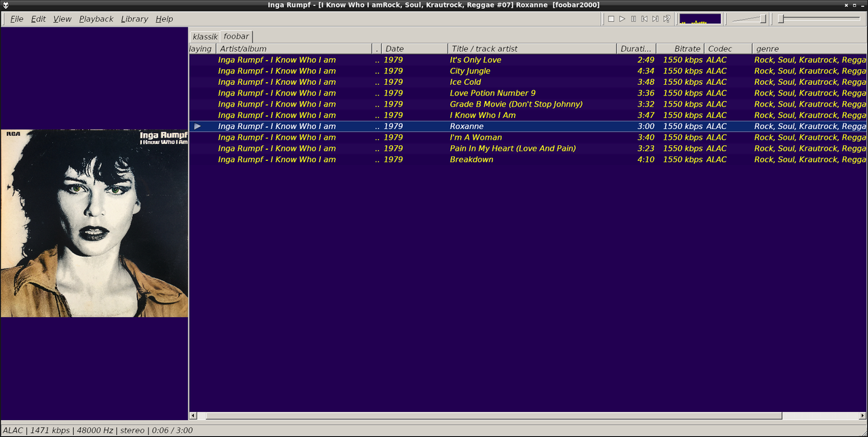Pause the track with Pause button
The height and width of the screenshot is (437, 868).
(633, 19)
